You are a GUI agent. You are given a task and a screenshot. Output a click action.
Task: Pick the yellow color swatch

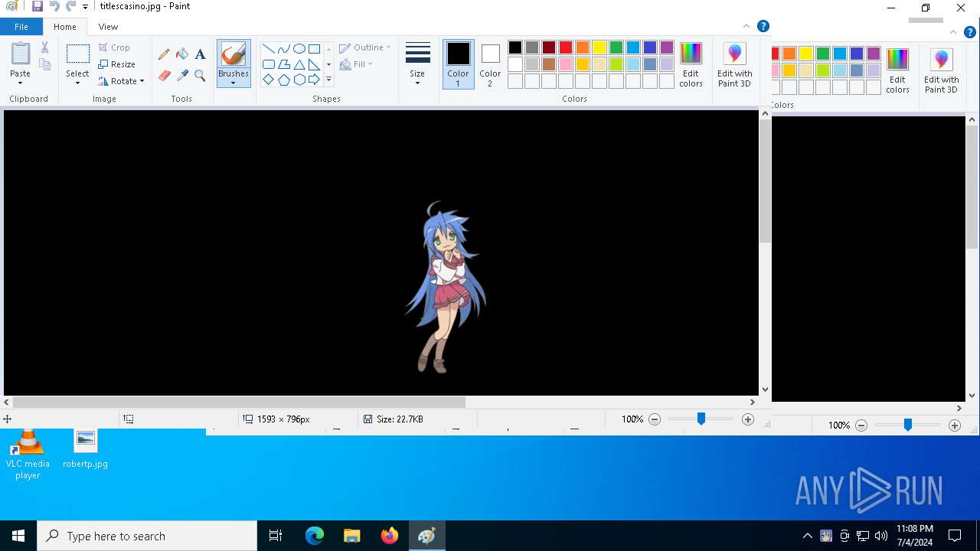point(599,47)
